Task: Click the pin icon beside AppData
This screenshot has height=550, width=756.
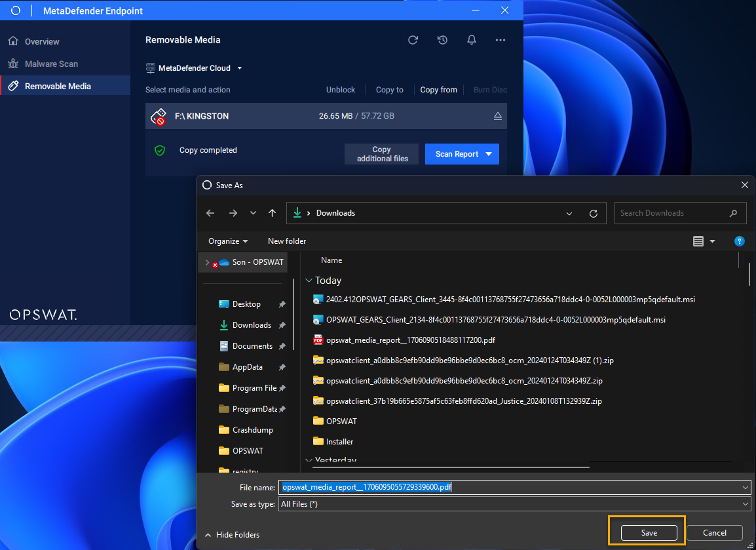Action: tap(282, 367)
